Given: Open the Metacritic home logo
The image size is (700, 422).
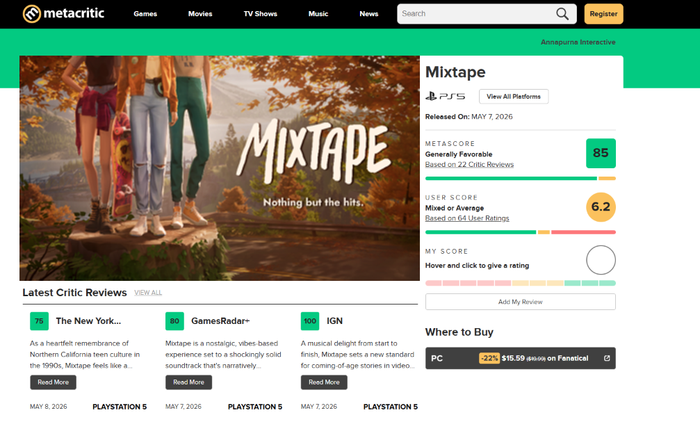Looking at the screenshot, I should [63, 13].
